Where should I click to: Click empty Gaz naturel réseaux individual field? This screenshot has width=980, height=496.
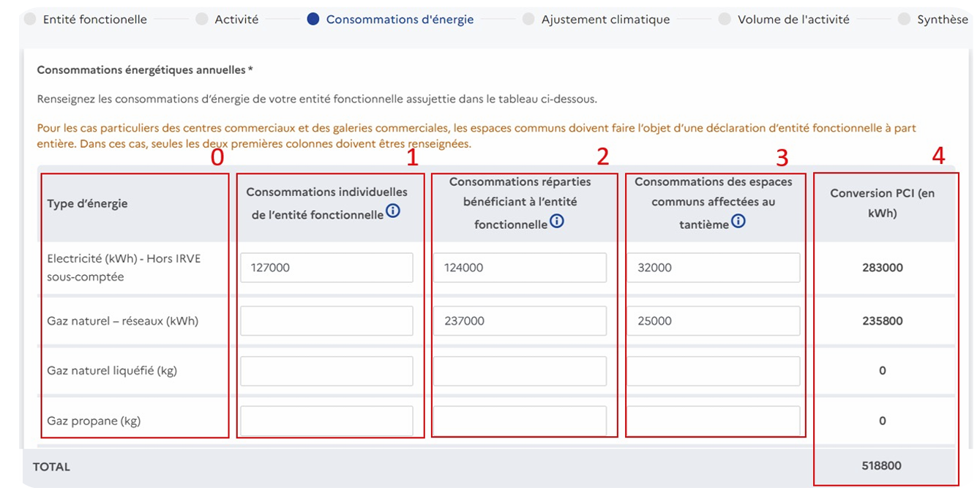click(x=326, y=321)
